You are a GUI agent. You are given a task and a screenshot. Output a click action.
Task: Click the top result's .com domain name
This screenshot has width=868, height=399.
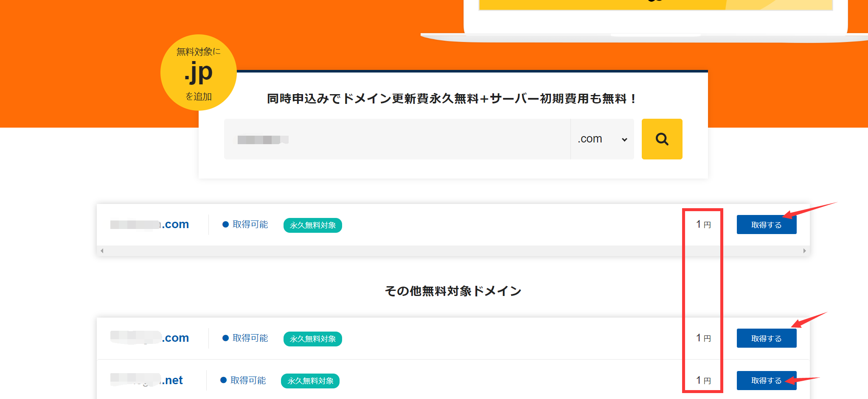click(150, 224)
